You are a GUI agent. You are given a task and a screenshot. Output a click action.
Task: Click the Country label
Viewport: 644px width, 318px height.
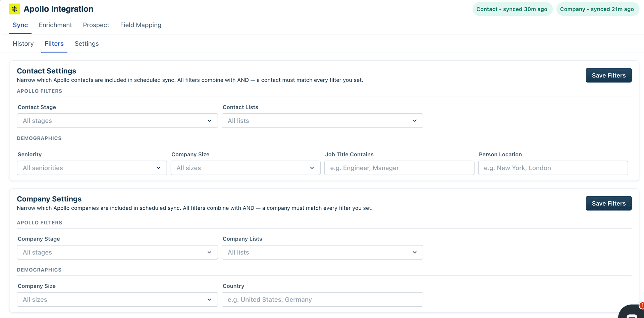(233, 286)
